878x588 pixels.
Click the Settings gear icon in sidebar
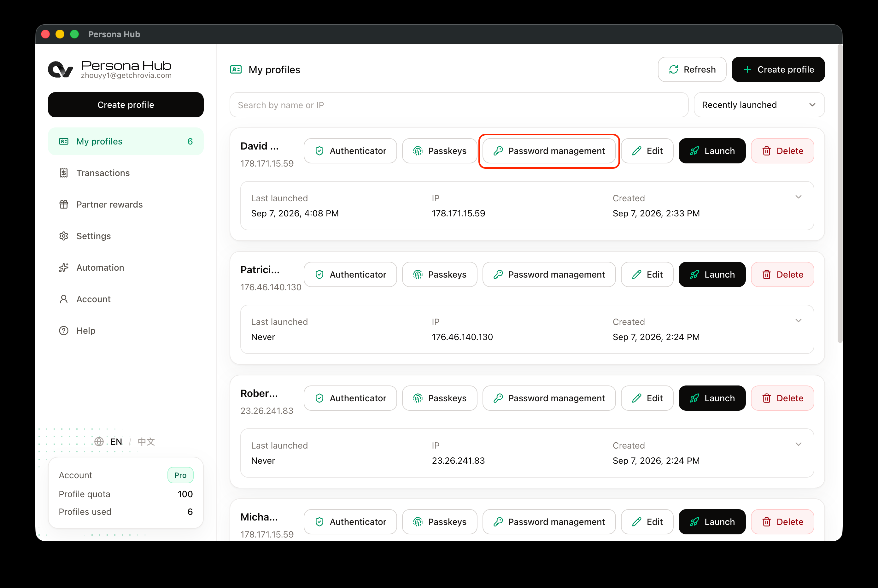pos(64,236)
